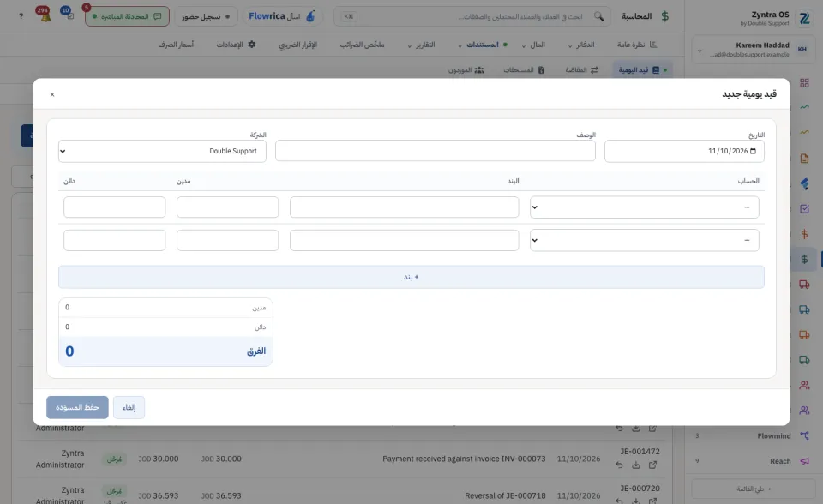Click the help question mark icon

21,16
